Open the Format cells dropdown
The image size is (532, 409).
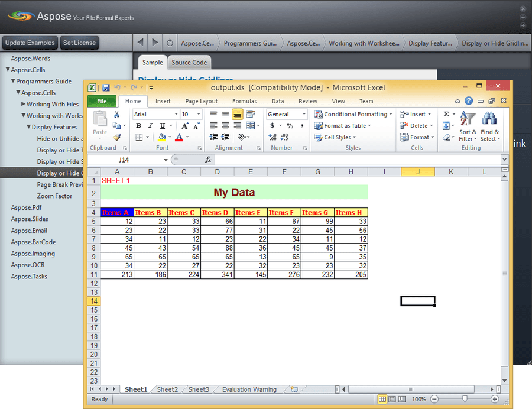(417, 137)
